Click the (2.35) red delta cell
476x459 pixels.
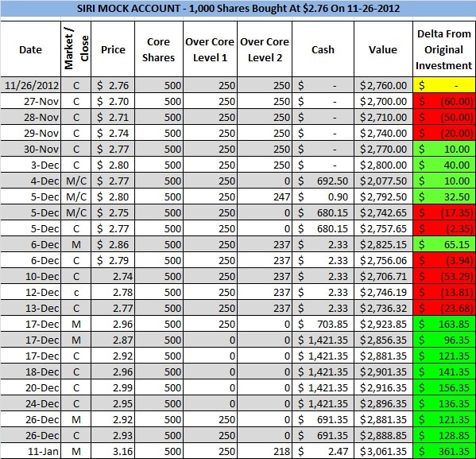click(x=444, y=228)
